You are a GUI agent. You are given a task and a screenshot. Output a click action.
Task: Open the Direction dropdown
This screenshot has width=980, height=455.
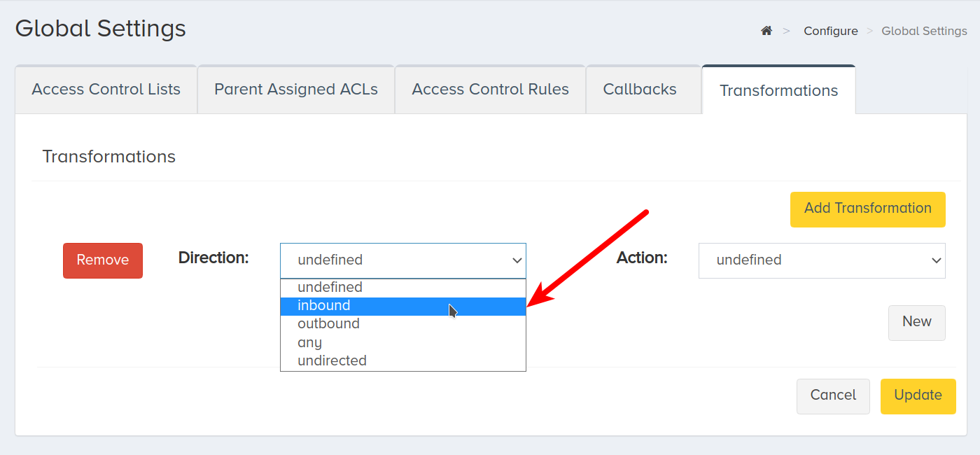point(403,260)
